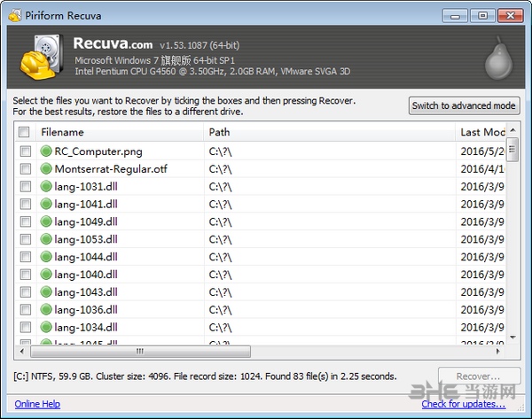
Task: Select the lang-1044.dll filename
Action: tap(86, 257)
